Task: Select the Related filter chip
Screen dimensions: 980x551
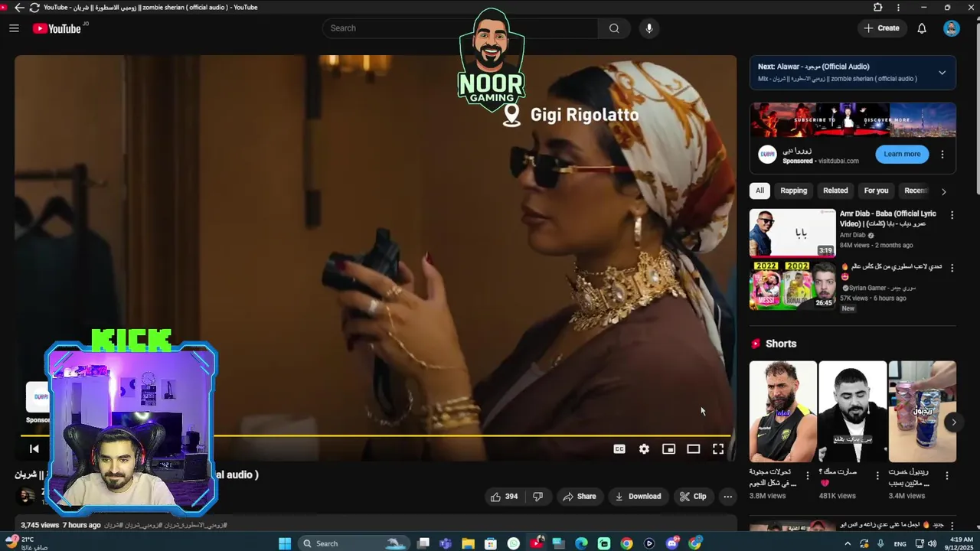Action: [x=835, y=191]
